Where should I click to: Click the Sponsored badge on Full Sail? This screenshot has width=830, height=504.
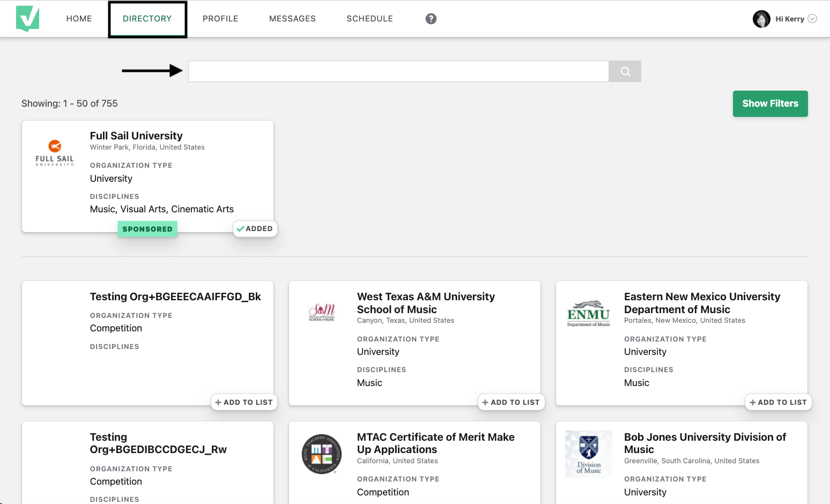point(147,229)
